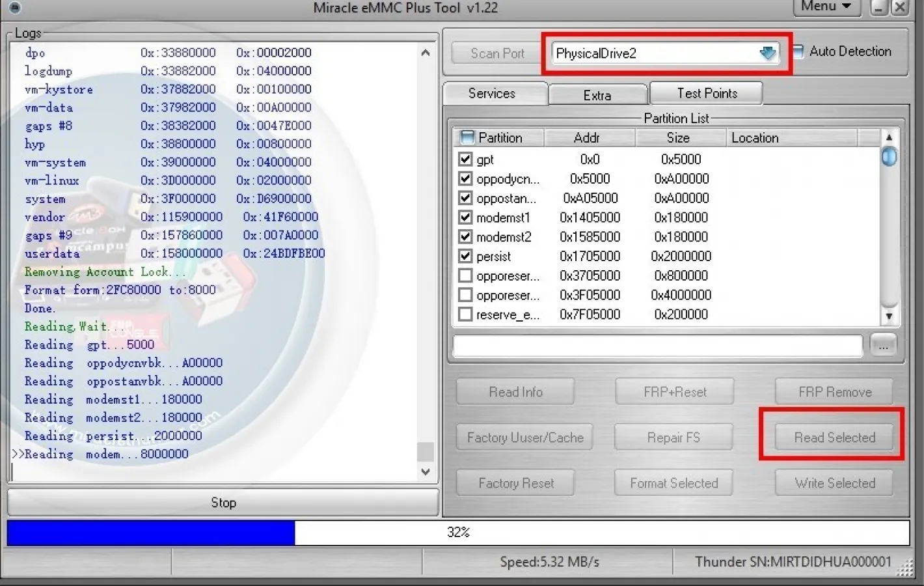
Task: Select the 'vendor' log line
Action: click(171, 217)
